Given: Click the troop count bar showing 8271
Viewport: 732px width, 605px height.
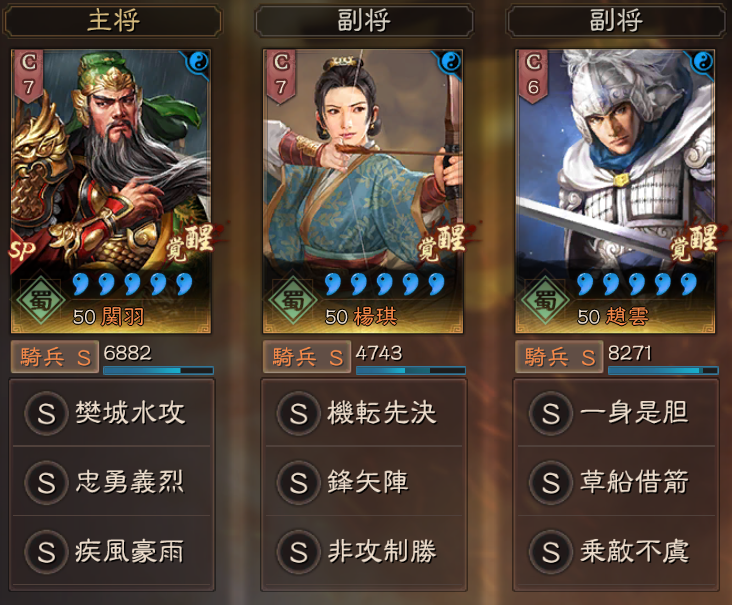Looking at the screenshot, I should click(663, 370).
